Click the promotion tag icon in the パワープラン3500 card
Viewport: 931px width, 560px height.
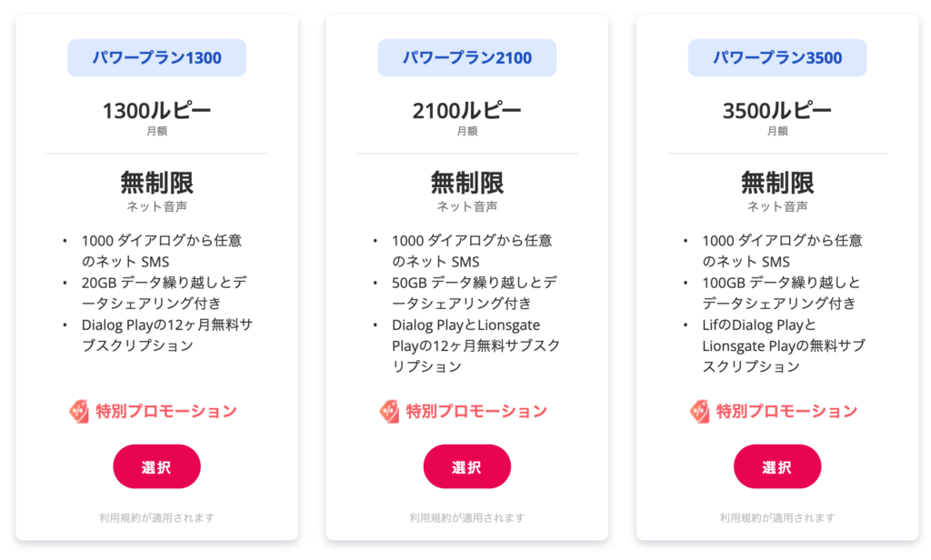699,411
